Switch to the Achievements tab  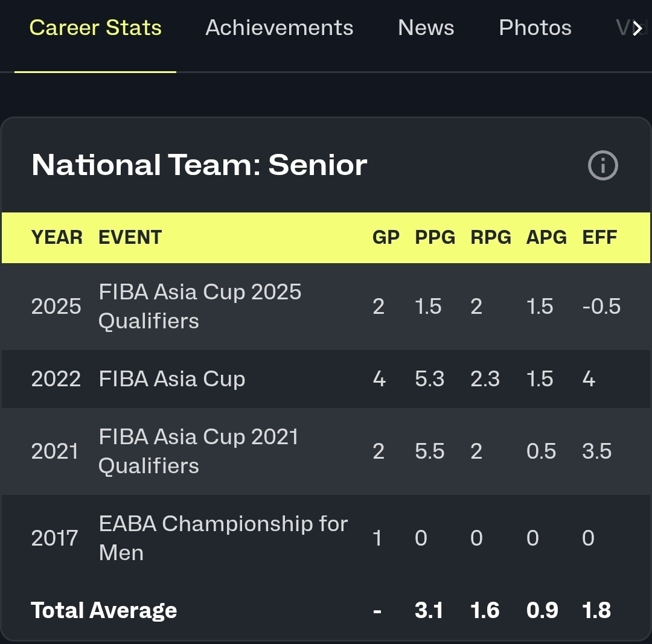(x=279, y=28)
